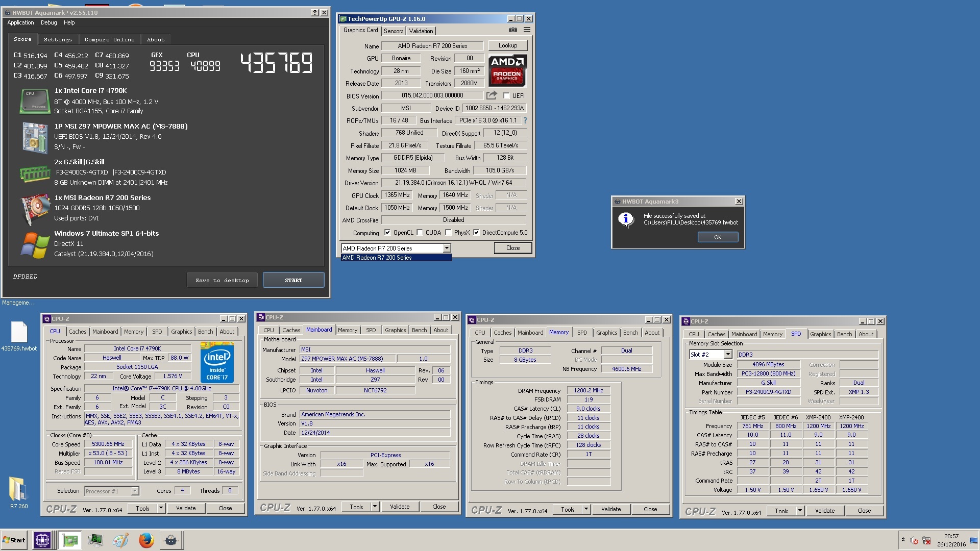The width and height of the screenshot is (980, 551).
Task: Toggle the UEFI checkbox in GPU-Z
Action: [506, 96]
